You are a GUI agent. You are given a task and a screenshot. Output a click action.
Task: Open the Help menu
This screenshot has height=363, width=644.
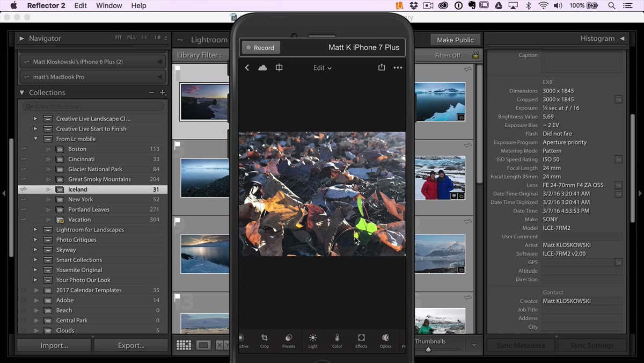tap(138, 5)
